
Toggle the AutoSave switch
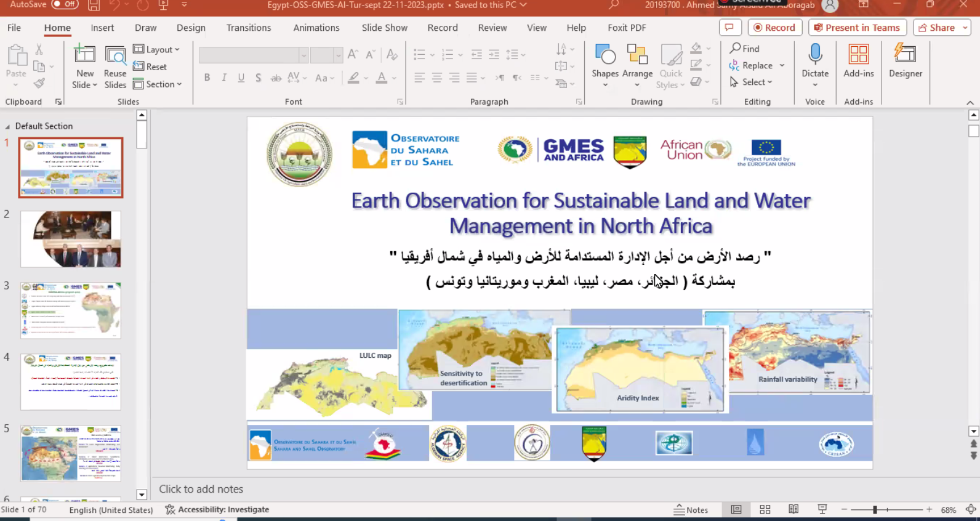65,4
